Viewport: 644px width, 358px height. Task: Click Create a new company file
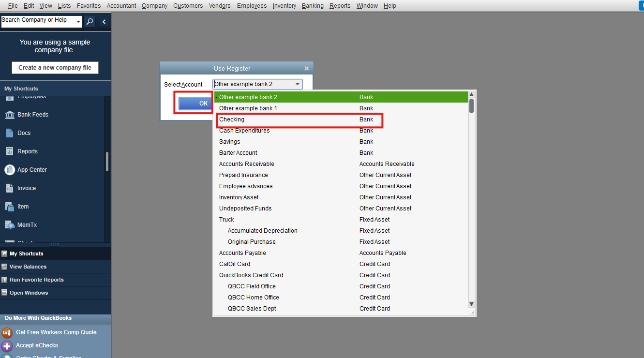coord(55,68)
